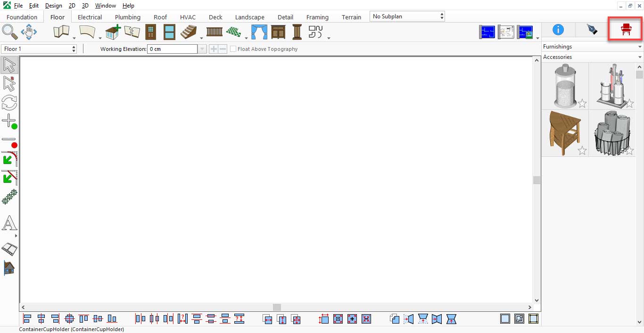Enable Float Above Topography checkbox
This screenshot has width=644, height=333.
pos(233,49)
